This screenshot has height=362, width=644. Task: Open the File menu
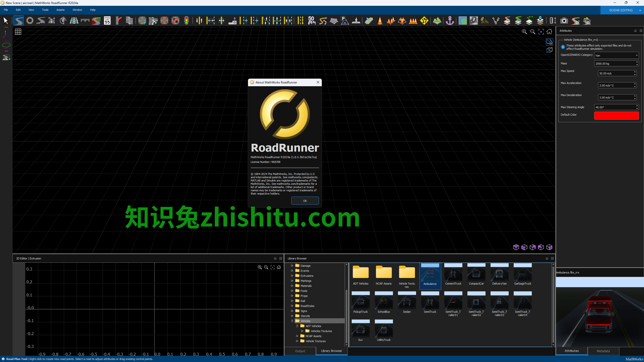(6, 10)
